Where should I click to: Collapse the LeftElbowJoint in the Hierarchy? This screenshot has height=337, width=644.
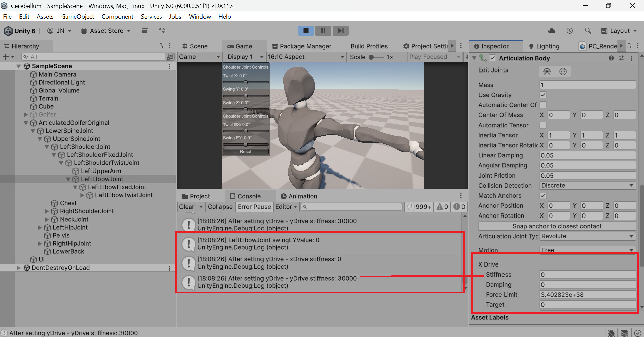(x=69, y=179)
